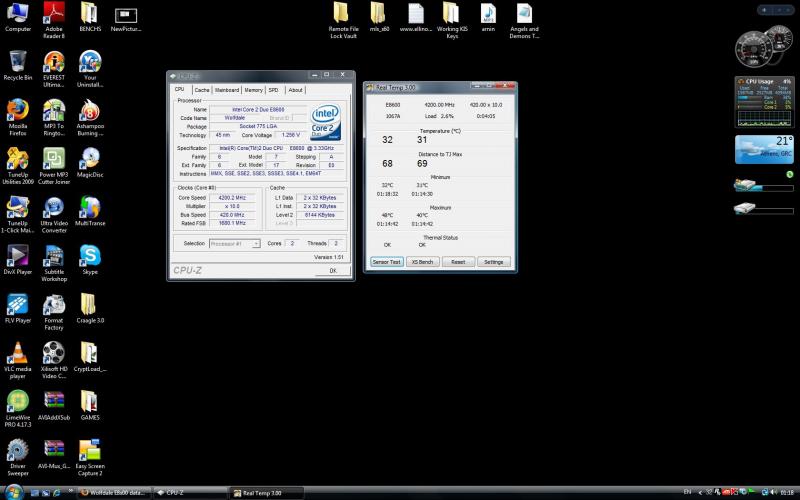Open Xilisoft HD Video Converter
The height and width of the screenshot is (500, 800).
(x=54, y=360)
